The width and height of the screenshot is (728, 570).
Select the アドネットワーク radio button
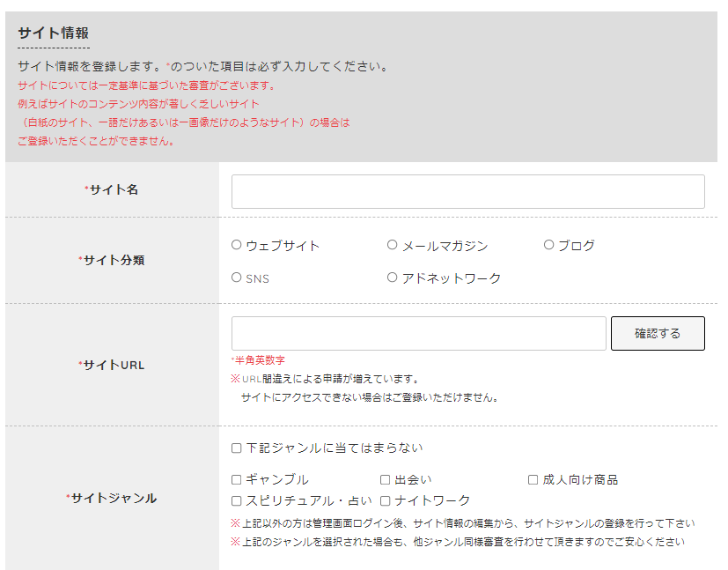393,278
